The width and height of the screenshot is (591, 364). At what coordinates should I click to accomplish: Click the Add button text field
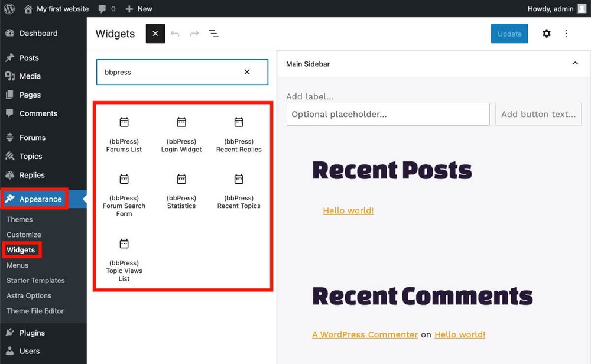(x=538, y=114)
